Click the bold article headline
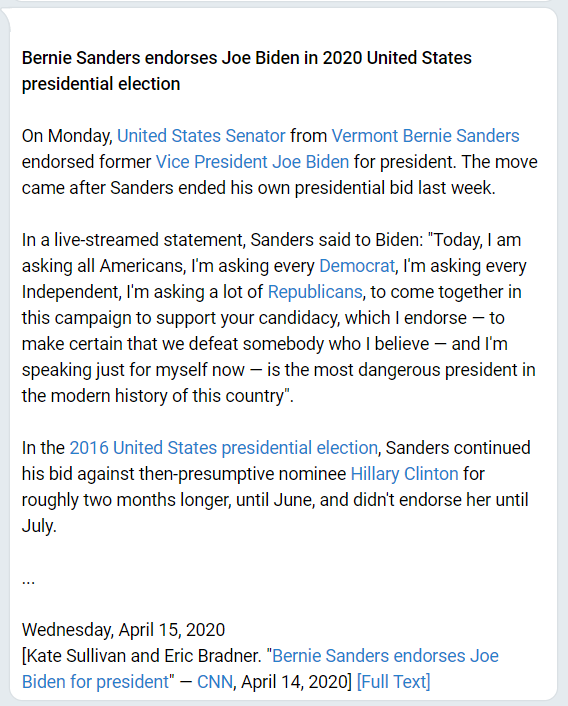This screenshot has width=568, height=706. point(247,71)
